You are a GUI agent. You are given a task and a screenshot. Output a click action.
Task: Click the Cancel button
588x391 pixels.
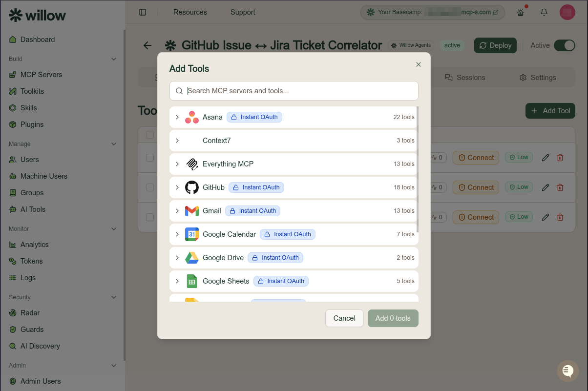pos(344,318)
